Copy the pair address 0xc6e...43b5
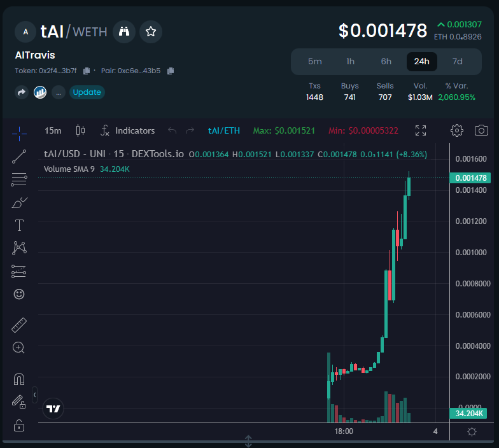499x448 pixels. coord(171,71)
